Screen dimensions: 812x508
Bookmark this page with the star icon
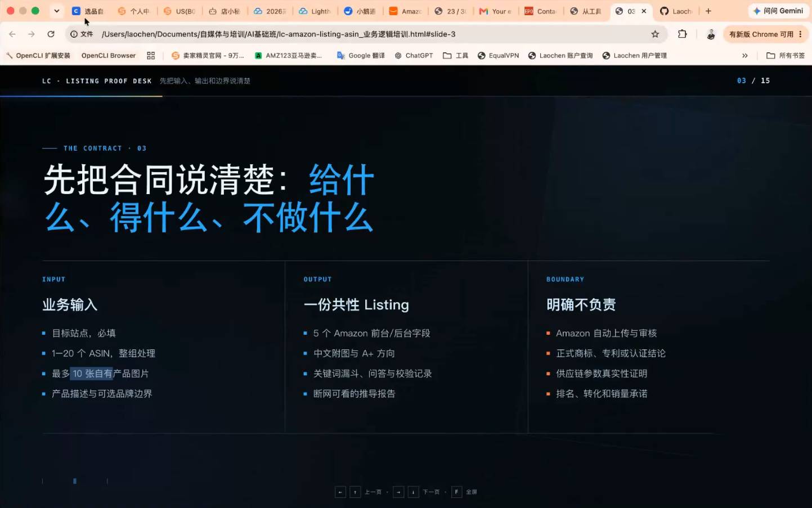coord(655,34)
